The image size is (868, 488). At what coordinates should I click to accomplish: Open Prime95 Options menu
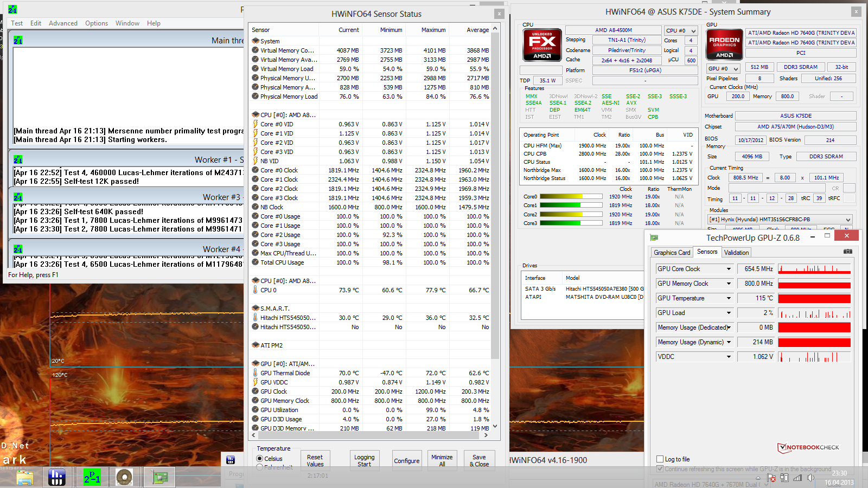(x=97, y=23)
